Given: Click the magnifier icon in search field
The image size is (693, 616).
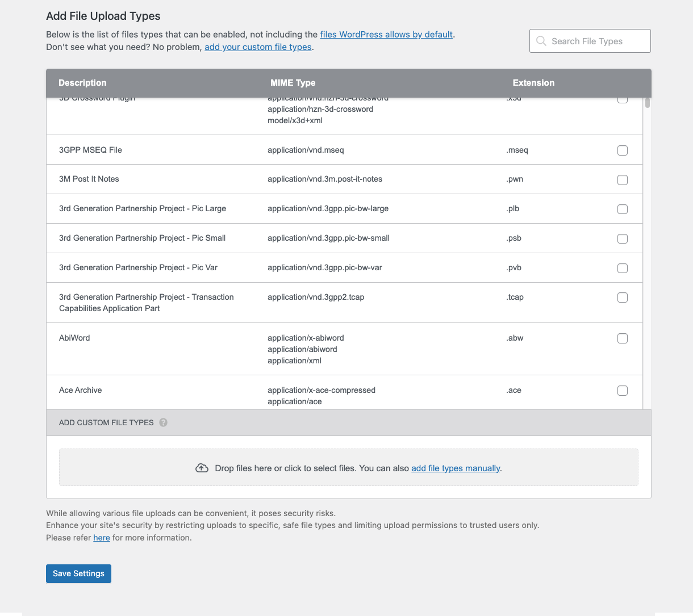Looking at the screenshot, I should coord(541,41).
